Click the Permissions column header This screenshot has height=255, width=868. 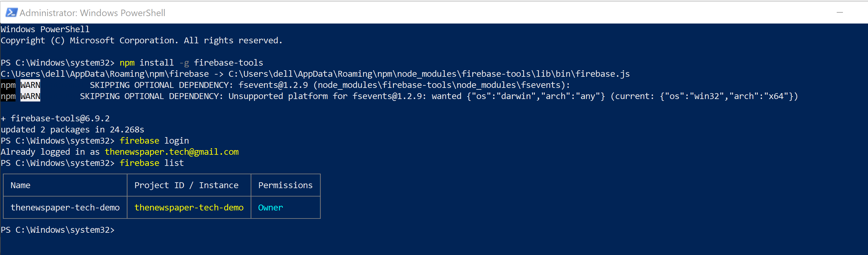pyautogui.click(x=286, y=185)
